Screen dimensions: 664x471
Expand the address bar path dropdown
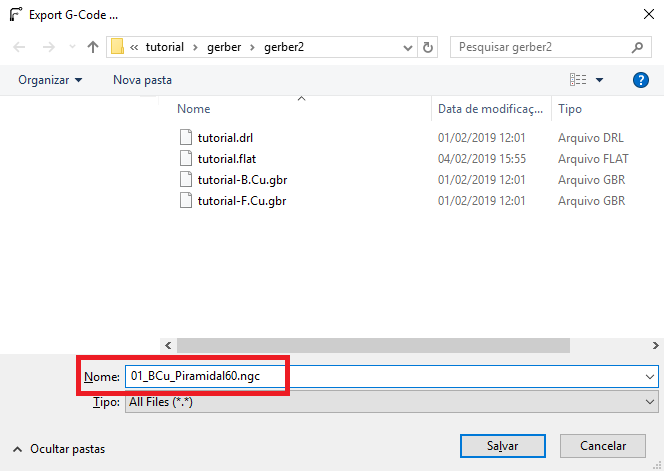point(407,47)
